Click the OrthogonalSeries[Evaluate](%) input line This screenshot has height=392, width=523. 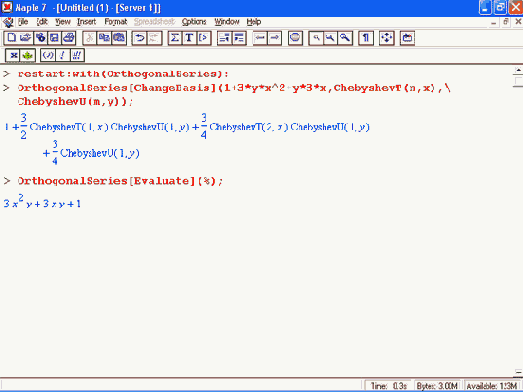[x=120, y=181]
